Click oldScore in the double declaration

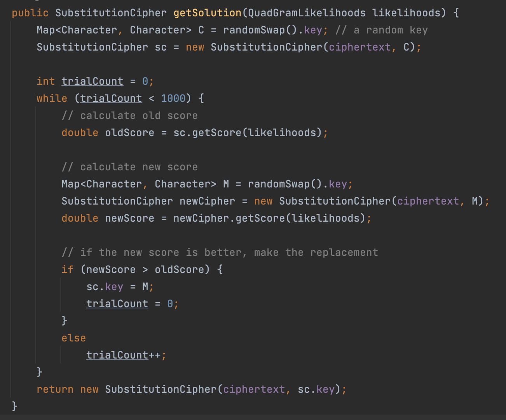click(x=129, y=133)
